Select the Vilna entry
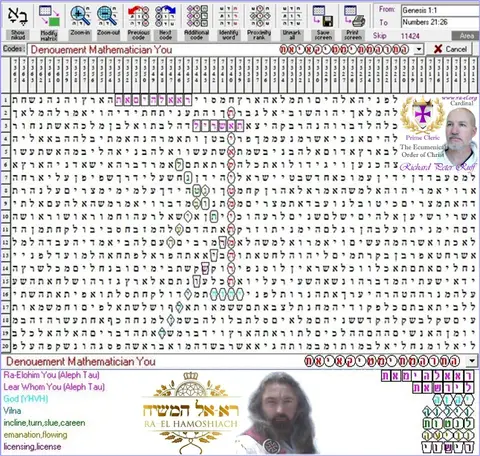 pyautogui.click(x=12, y=411)
